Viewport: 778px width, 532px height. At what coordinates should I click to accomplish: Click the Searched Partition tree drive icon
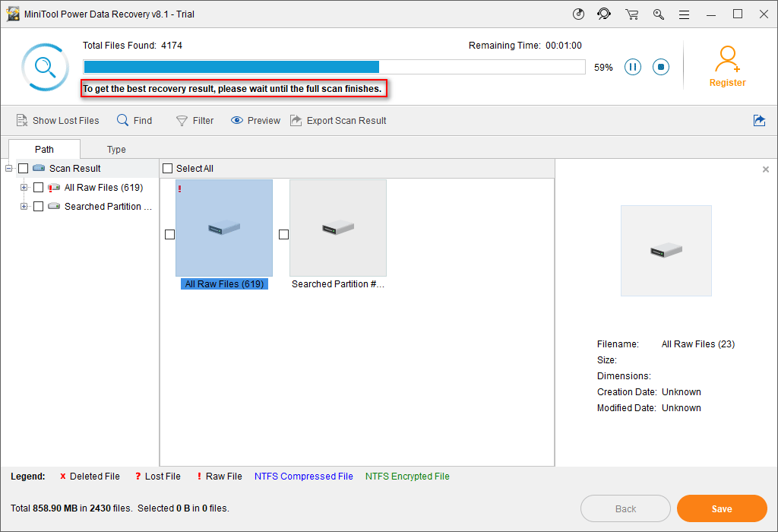(54, 206)
